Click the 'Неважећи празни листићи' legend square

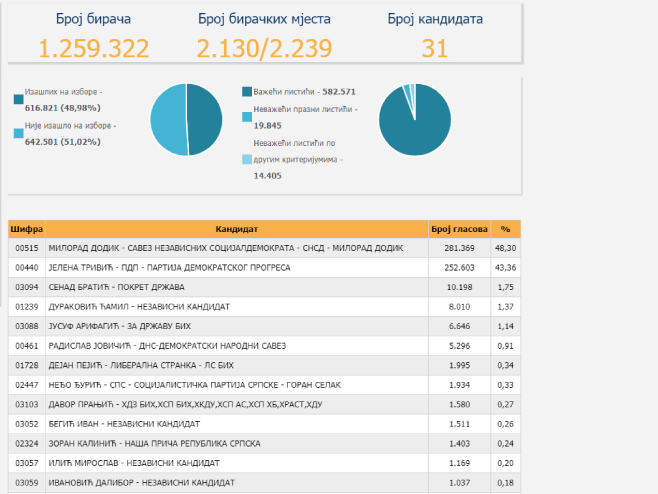tap(246, 118)
